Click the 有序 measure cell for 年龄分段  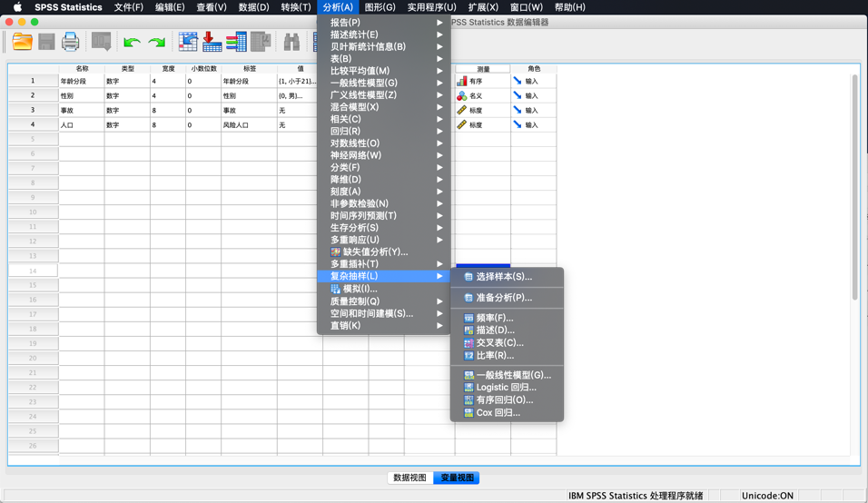tap(483, 82)
